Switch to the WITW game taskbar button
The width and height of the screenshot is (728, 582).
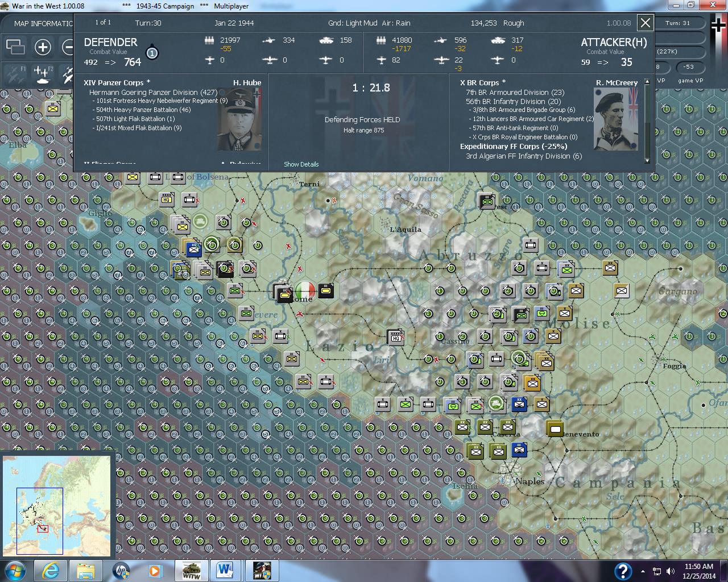pos(191,570)
